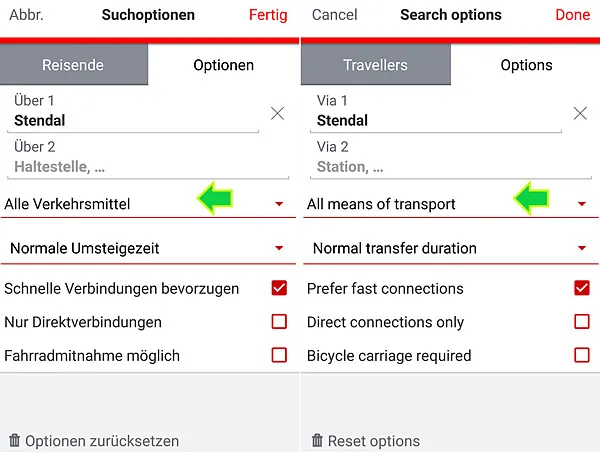Switch to Travellers tab
Image resolution: width=600 pixels, height=453 pixels.
pyautogui.click(x=375, y=65)
